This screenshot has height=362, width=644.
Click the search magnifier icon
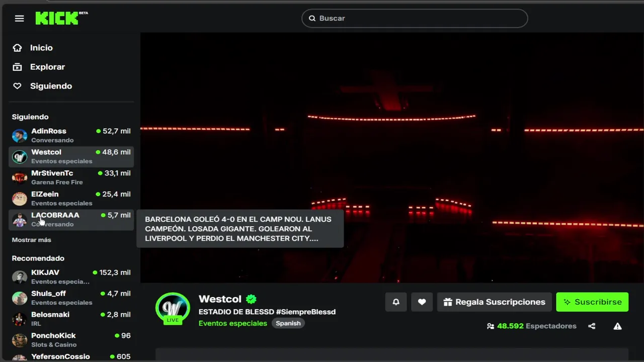coord(312,18)
